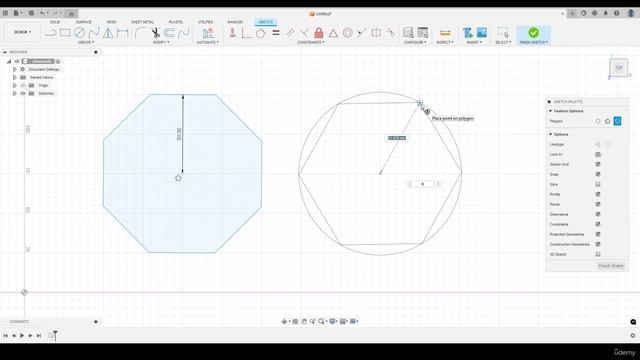Click the Look At icon
Screen dimensions: 640x360
click(x=598, y=154)
